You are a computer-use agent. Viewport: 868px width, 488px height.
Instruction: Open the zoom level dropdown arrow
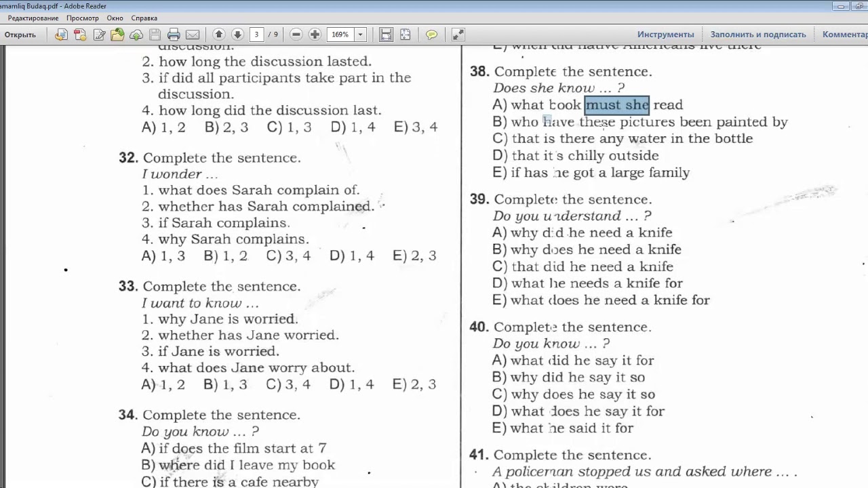pyautogui.click(x=360, y=35)
